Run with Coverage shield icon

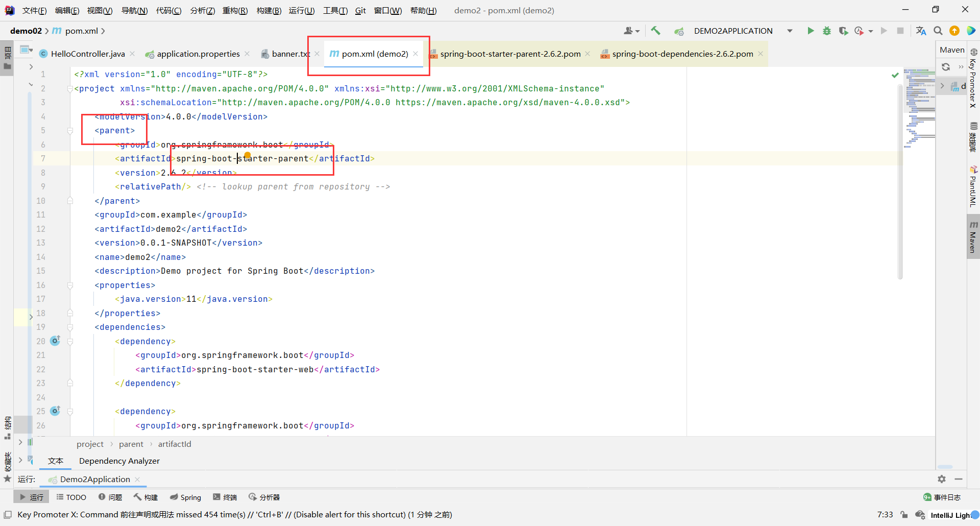843,31
